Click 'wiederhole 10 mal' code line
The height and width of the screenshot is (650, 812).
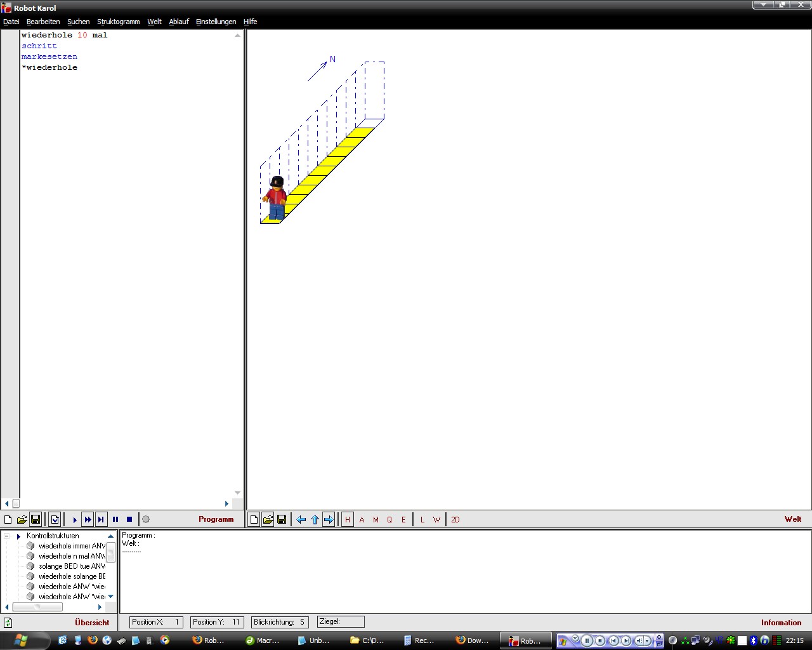click(x=65, y=35)
